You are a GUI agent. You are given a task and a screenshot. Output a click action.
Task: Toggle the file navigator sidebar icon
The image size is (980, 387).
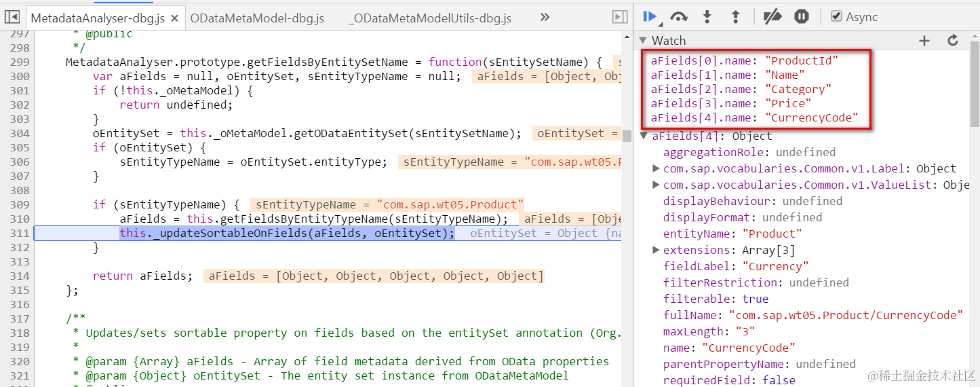tap(12, 17)
